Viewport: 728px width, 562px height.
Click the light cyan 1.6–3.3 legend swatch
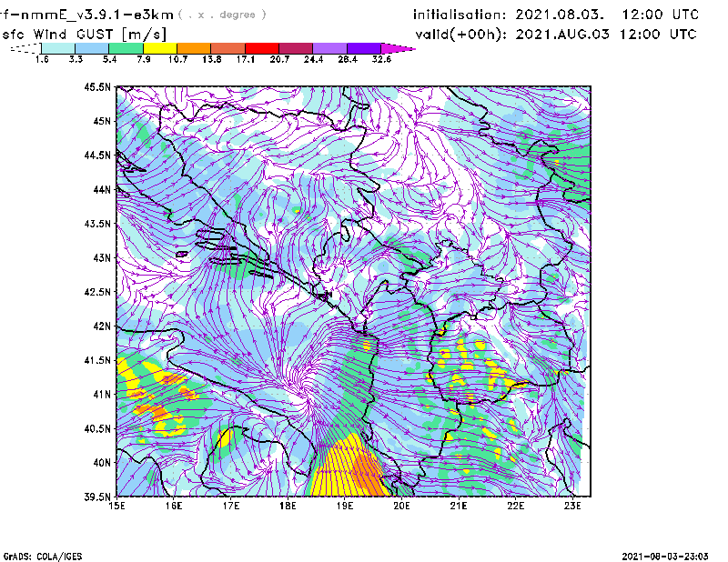point(58,48)
